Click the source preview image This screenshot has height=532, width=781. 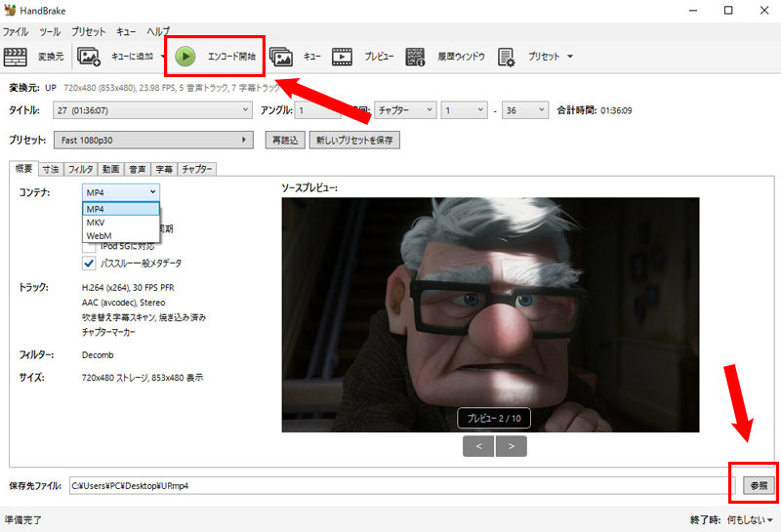(x=491, y=315)
